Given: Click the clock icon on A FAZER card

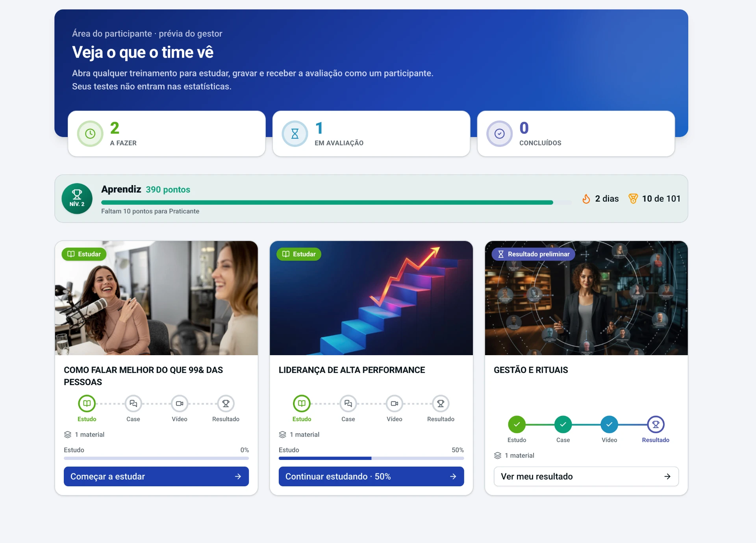Looking at the screenshot, I should 90,134.
